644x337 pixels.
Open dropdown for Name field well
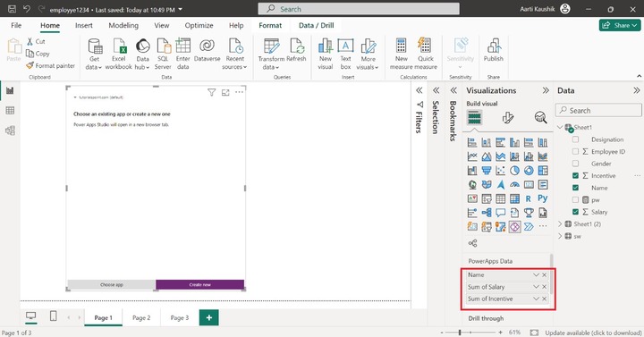pos(536,274)
